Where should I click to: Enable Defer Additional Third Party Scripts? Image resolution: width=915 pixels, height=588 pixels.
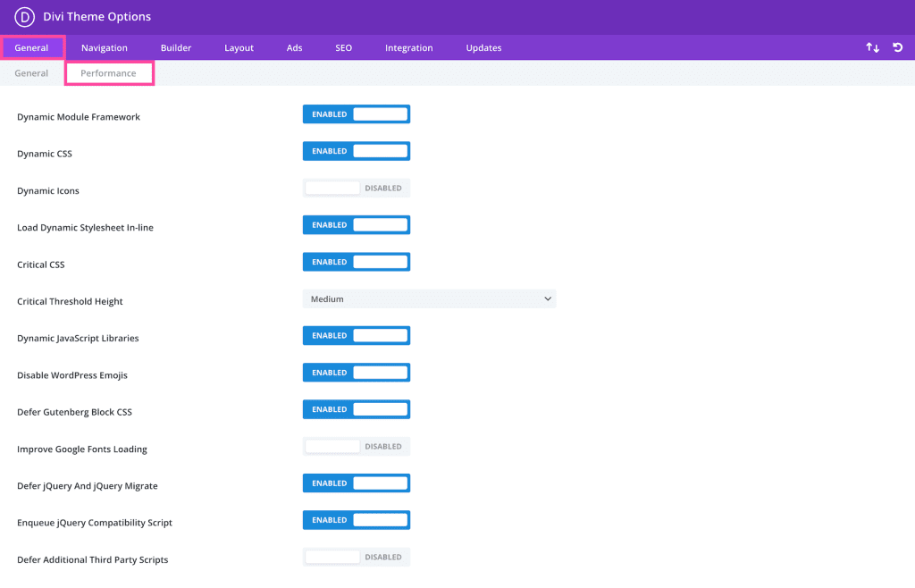click(x=357, y=556)
